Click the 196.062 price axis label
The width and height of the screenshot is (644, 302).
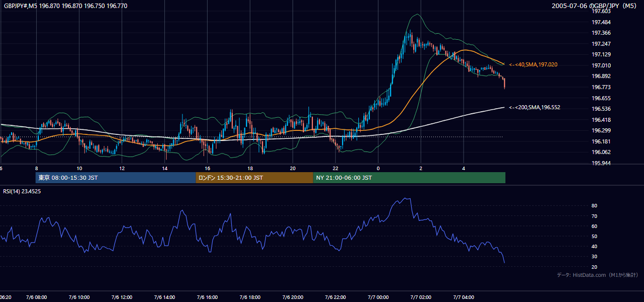(601, 152)
